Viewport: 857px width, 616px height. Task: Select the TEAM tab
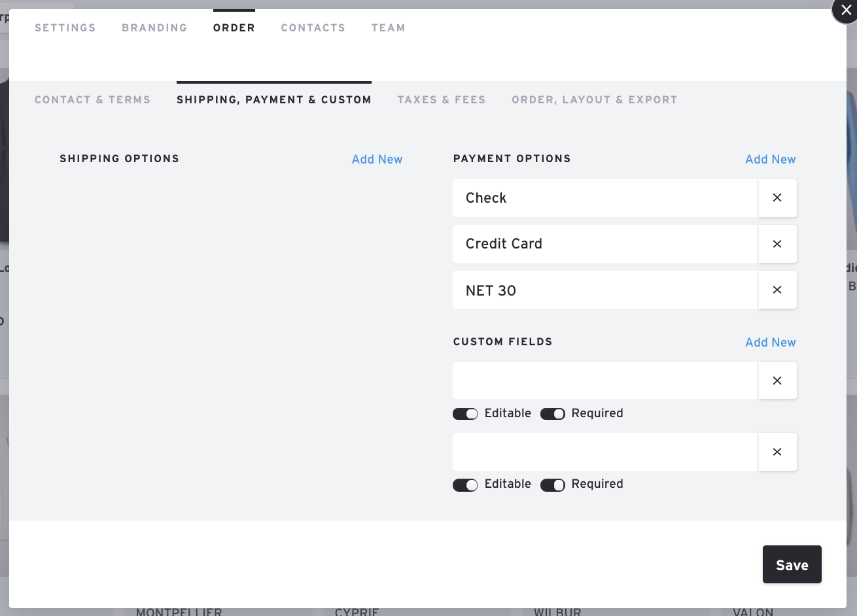pyautogui.click(x=389, y=27)
